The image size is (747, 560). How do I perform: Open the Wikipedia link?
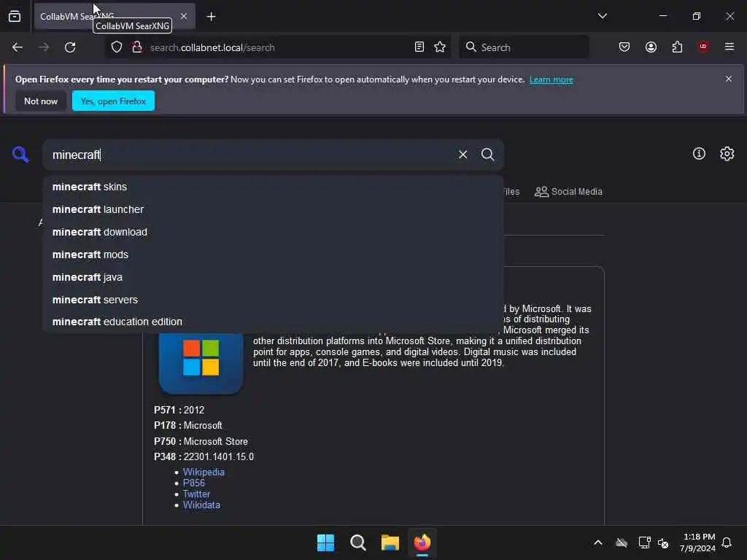204,472
